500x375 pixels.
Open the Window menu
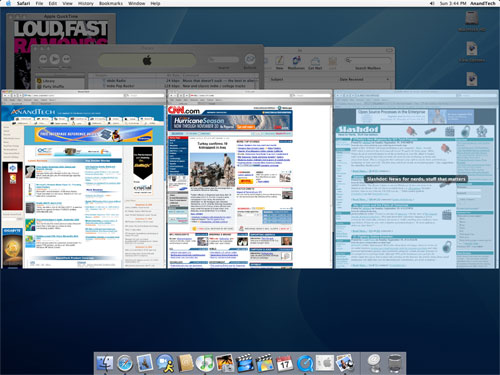(x=137, y=3)
